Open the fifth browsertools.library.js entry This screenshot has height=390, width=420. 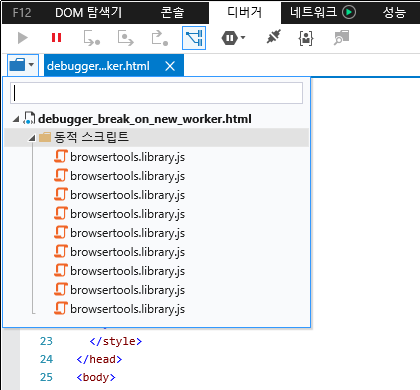tap(128, 233)
